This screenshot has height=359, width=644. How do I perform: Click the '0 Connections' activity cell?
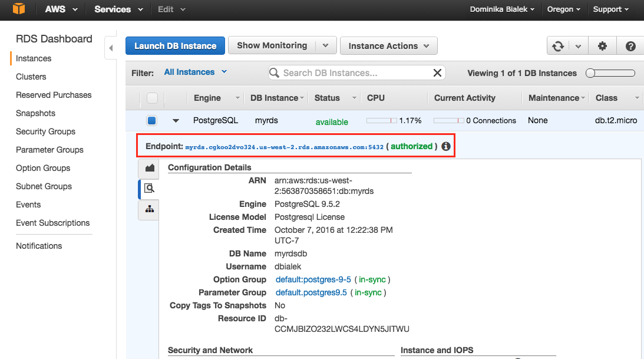click(491, 120)
